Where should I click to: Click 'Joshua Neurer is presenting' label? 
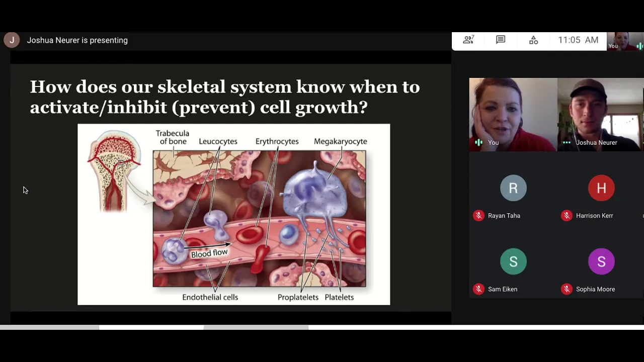click(77, 40)
